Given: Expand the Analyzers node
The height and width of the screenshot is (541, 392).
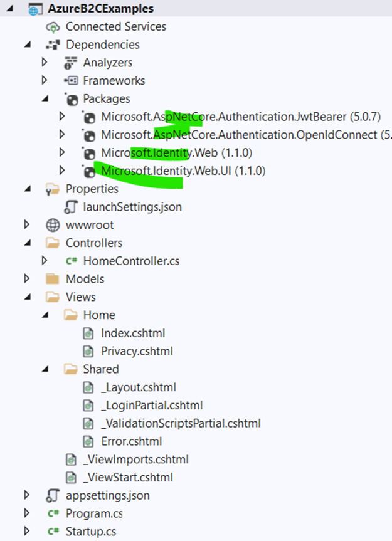Looking at the screenshot, I should [44, 63].
